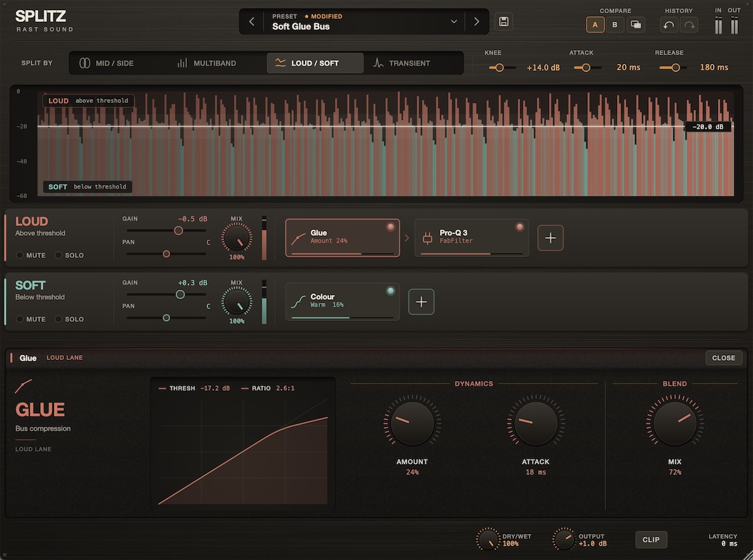Open the Pro-Q 3 FabFilter module card
This screenshot has height=560, width=753.
(x=472, y=238)
